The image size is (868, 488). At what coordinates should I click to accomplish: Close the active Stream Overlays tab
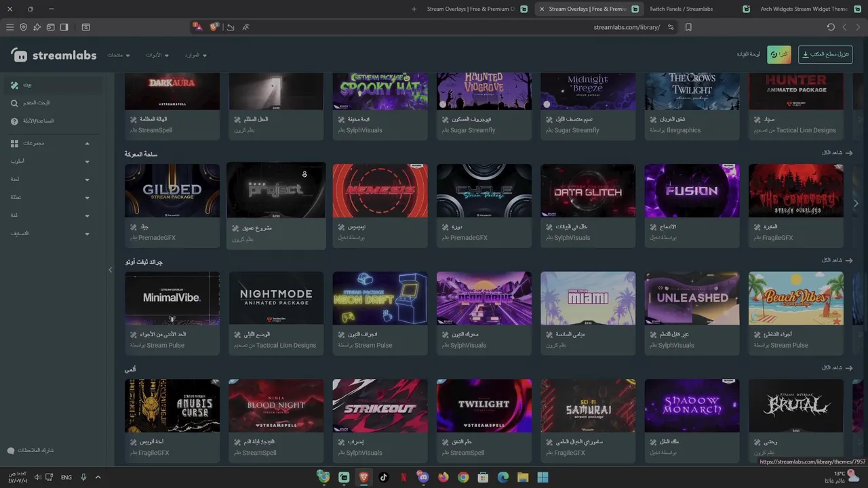pos(542,9)
